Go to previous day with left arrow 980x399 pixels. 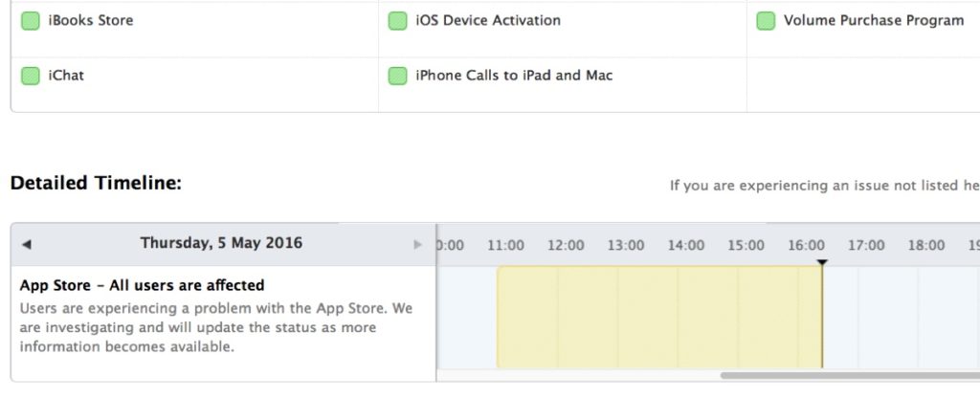pyautogui.click(x=26, y=245)
